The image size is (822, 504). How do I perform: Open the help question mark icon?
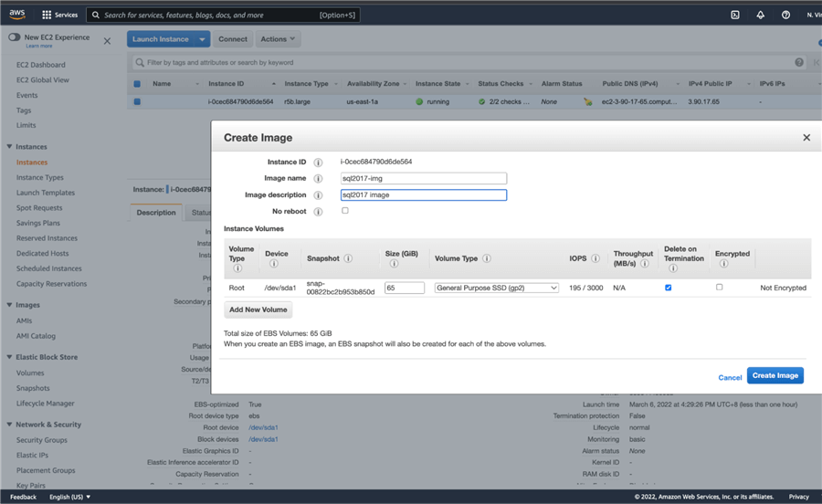[785, 15]
